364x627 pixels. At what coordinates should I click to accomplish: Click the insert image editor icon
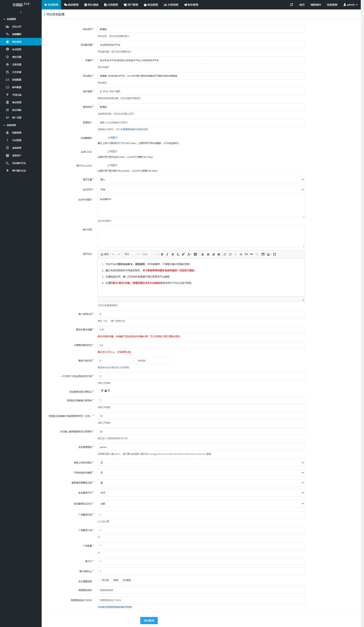268,254
